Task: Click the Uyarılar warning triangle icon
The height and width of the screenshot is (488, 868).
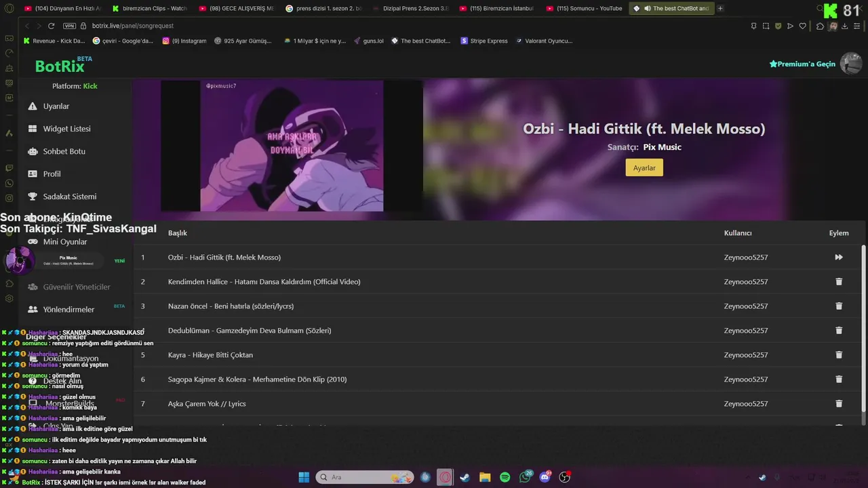Action: [x=33, y=106]
